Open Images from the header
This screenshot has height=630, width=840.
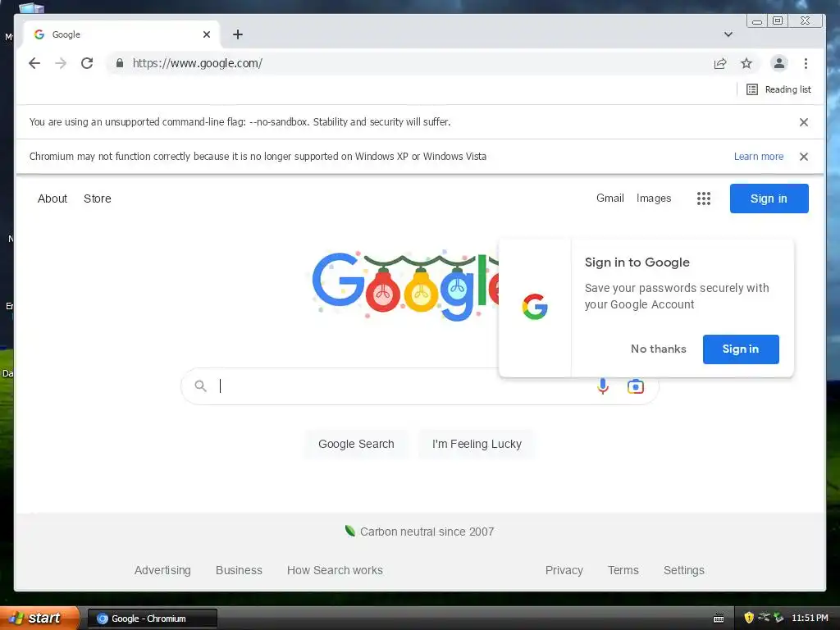point(654,199)
